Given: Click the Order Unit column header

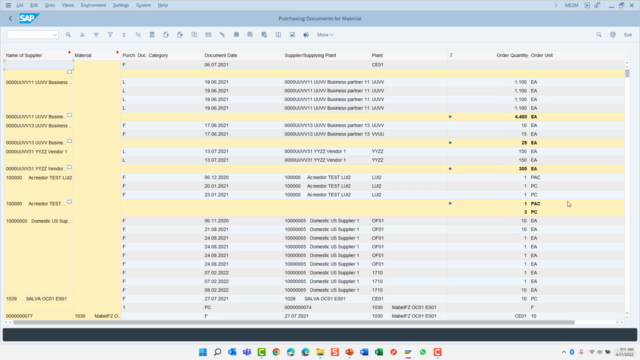Looking at the screenshot, I should [x=577, y=55].
